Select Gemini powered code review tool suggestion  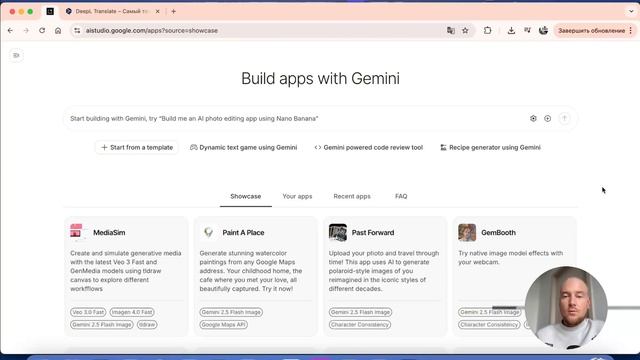tap(369, 147)
